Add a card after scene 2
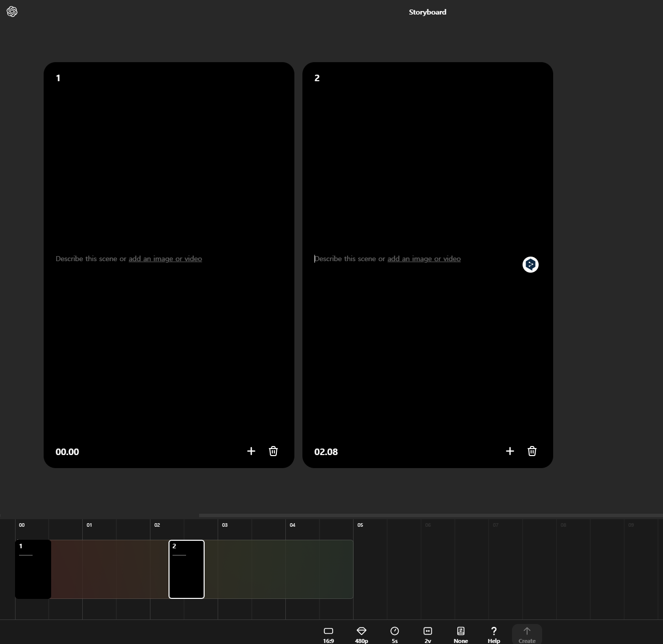 click(510, 451)
